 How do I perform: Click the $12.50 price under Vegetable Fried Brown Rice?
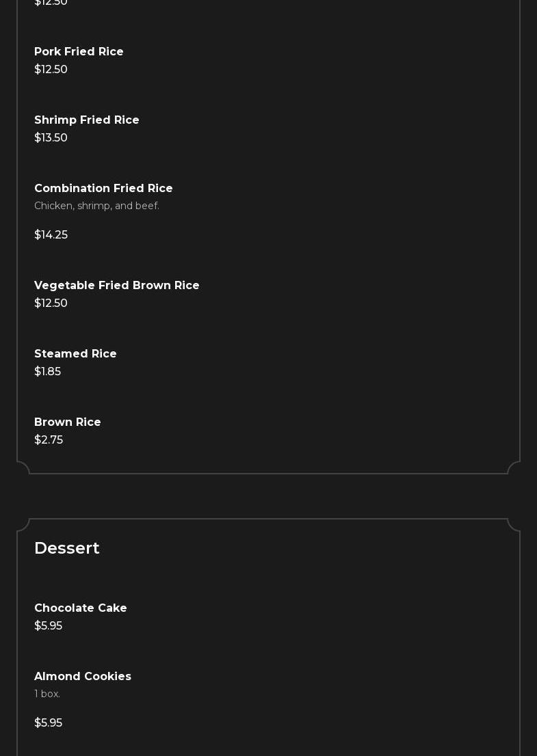click(x=51, y=303)
